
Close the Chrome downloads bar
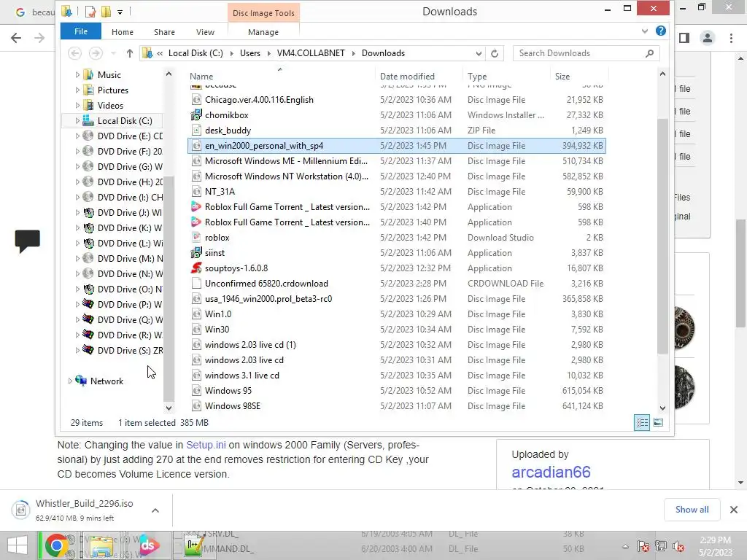[x=734, y=510]
